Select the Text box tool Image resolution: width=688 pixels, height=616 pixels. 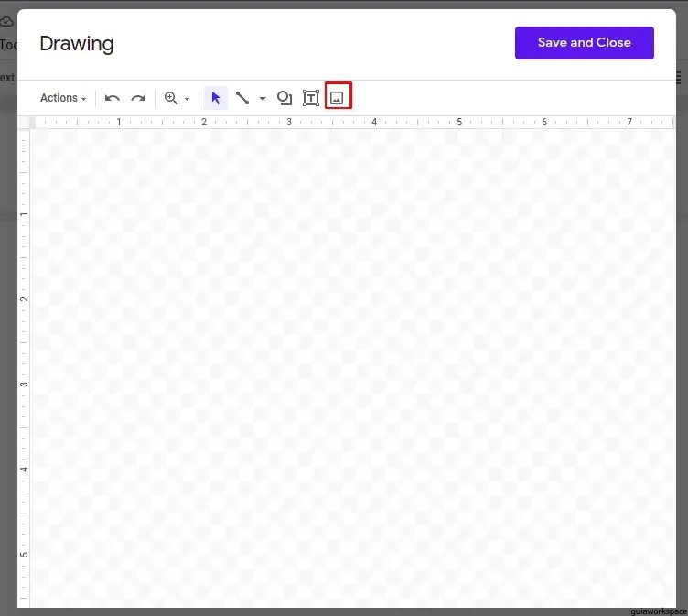(311, 98)
